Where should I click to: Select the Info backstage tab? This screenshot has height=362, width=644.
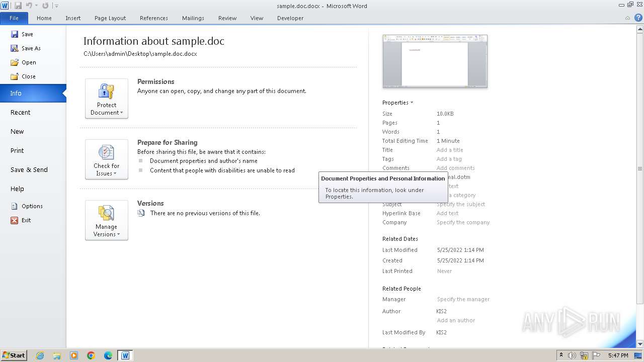pyautogui.click(x=33, y=93)
